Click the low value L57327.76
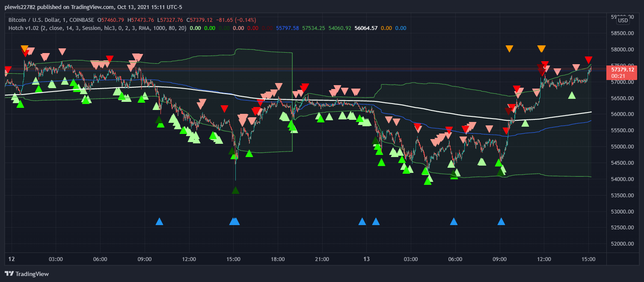Viewport: 644px width, 282px height. [x=170, y=20]
